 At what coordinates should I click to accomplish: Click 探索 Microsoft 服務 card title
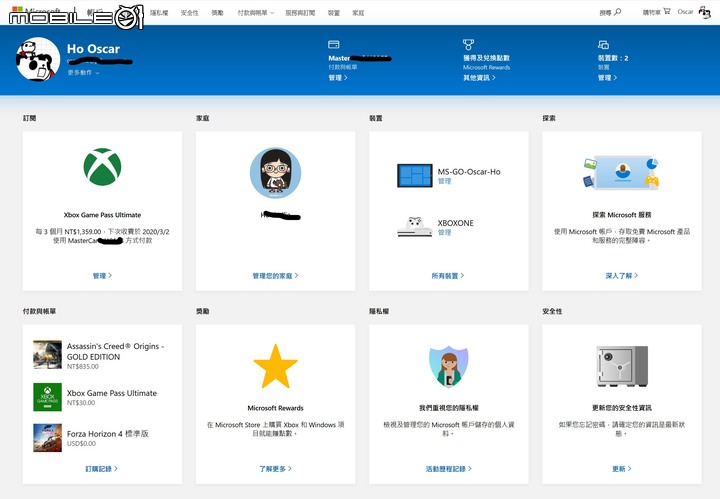point(622,215)
